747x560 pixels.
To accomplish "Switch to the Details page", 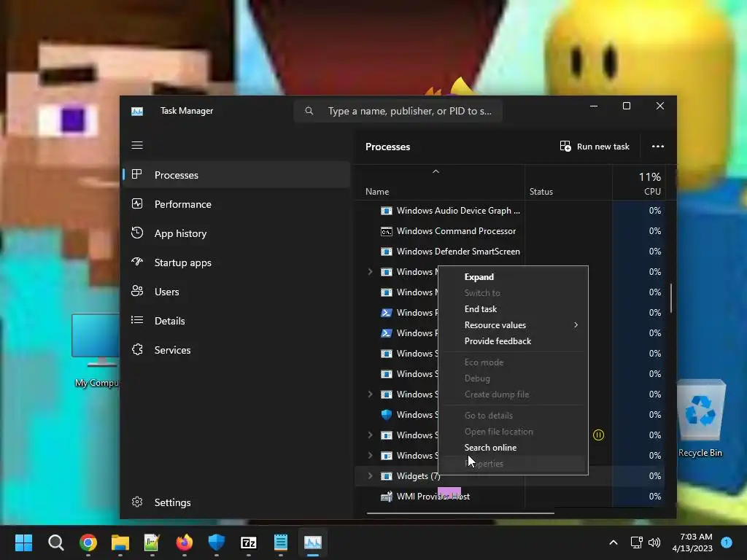I will click(x=237, y=321).
